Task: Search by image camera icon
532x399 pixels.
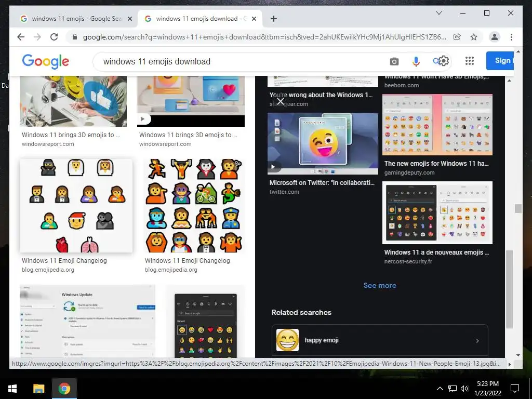Action: click(x=394, y=61)
